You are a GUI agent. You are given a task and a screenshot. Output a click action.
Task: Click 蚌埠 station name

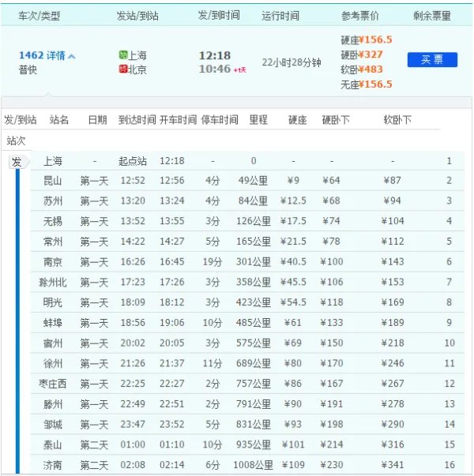[x=53, y=323]
